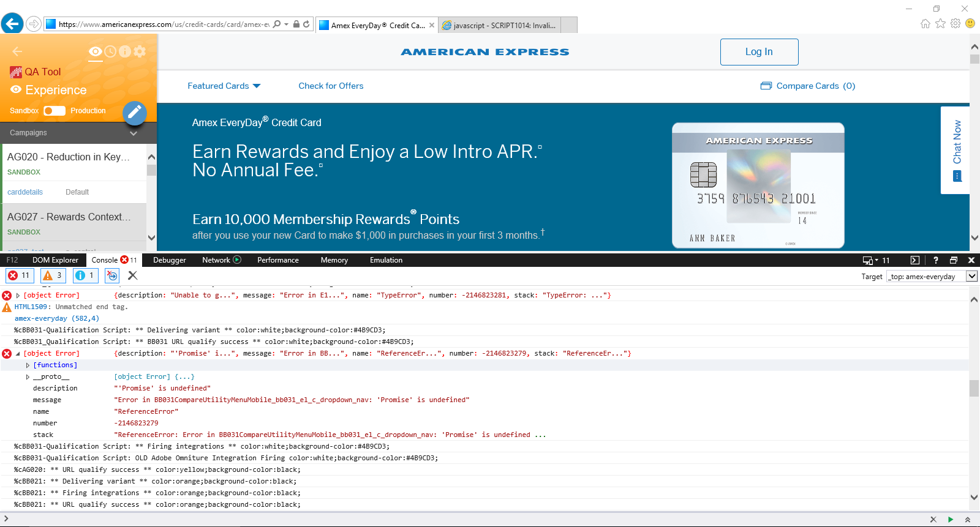980x527 pixels.
Task: Expand the [functions] node
Action: 28,365
